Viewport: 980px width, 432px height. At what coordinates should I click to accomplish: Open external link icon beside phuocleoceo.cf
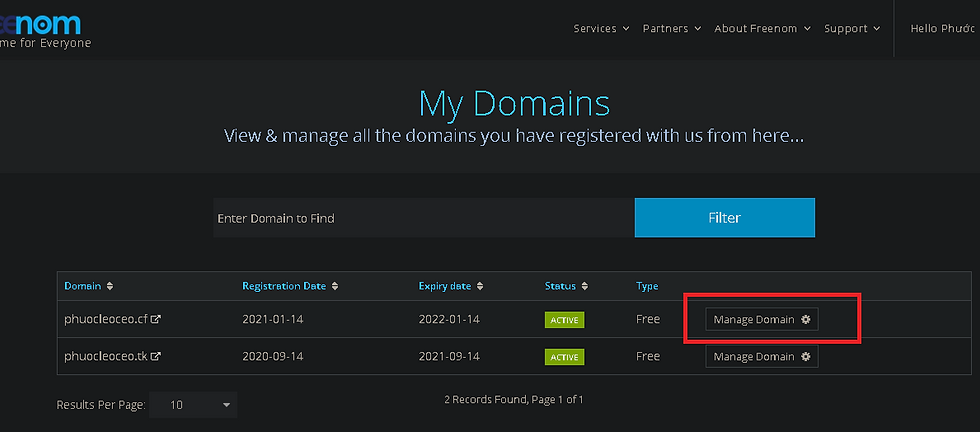click(156, 319)
